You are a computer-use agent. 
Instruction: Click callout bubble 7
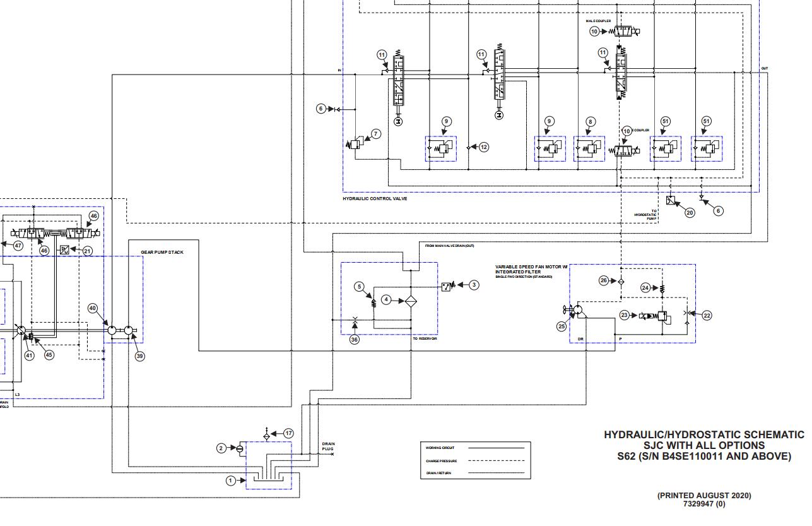click(x=376, y=134)
